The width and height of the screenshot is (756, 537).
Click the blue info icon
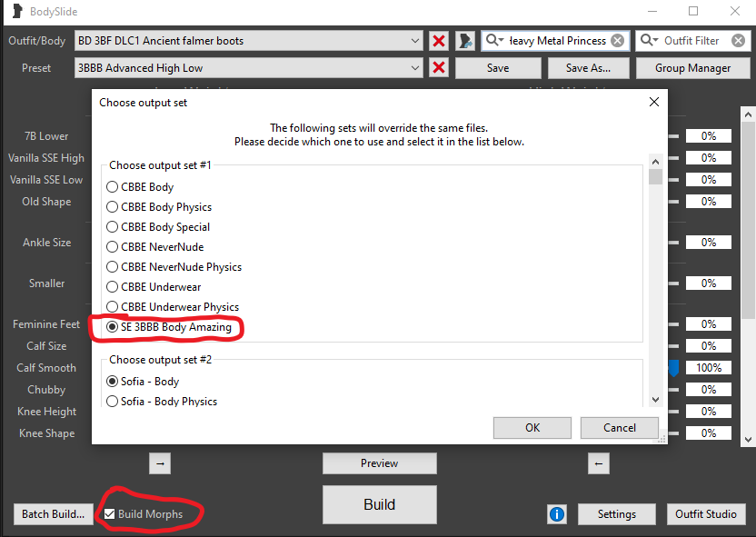point(557,514)
